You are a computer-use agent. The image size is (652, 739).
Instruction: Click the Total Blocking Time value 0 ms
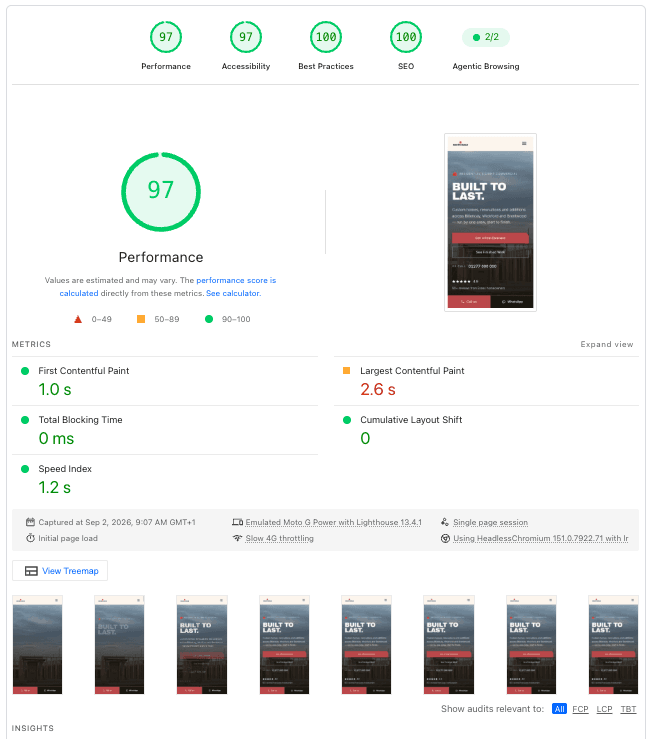coord(56,438)
